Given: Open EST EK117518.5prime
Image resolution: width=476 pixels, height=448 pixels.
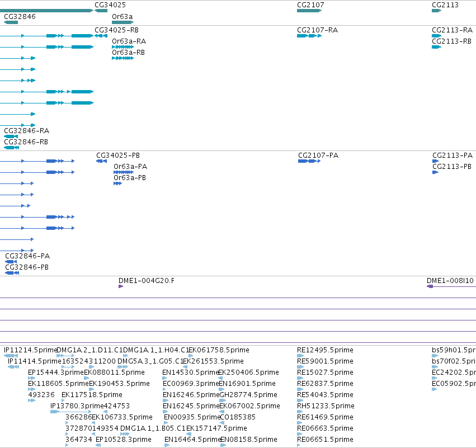Looking at the screenshot, I should click(92, 395).
